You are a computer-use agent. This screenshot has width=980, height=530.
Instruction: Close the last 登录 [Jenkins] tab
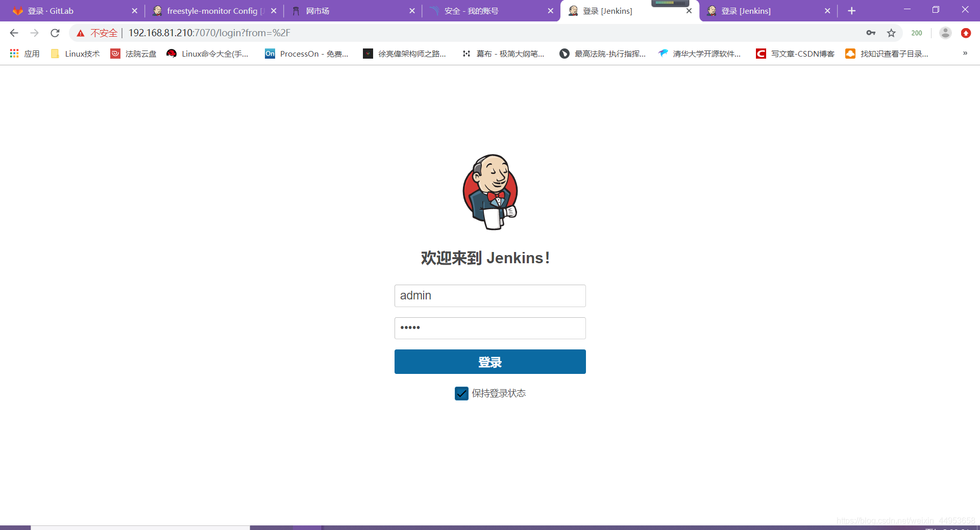point(827,11)
